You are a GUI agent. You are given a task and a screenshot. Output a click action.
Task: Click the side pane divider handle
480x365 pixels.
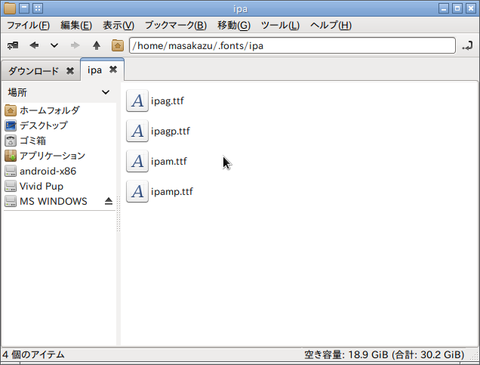[x=118, y=213]
